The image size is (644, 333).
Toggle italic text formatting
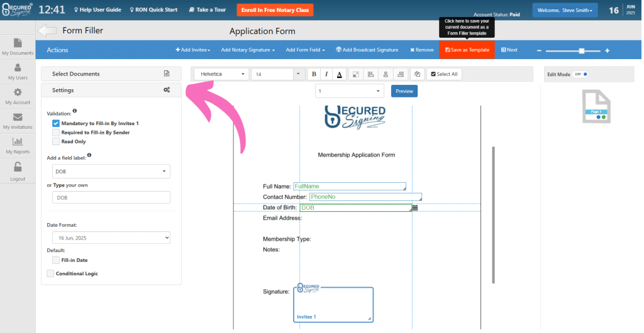(326, 74)
